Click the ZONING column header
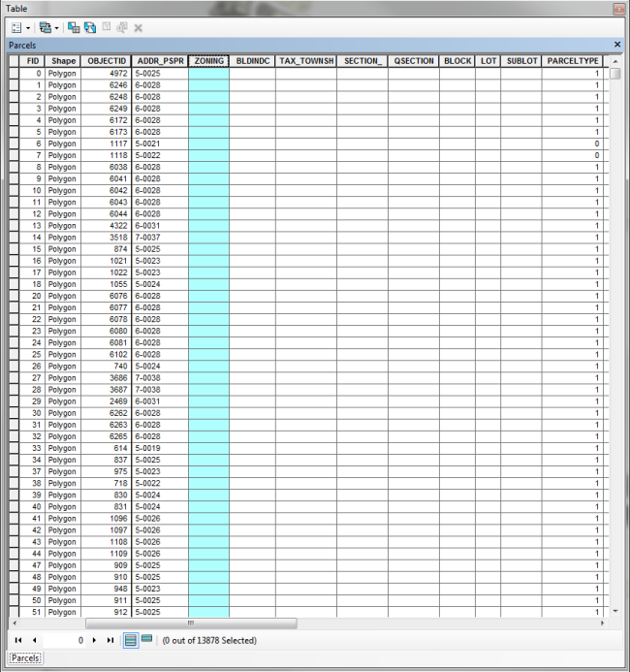 tap(208, 61)
